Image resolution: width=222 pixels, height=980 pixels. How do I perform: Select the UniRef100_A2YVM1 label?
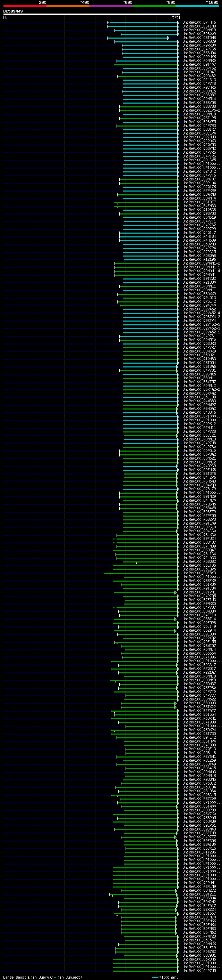click(199, 592)
